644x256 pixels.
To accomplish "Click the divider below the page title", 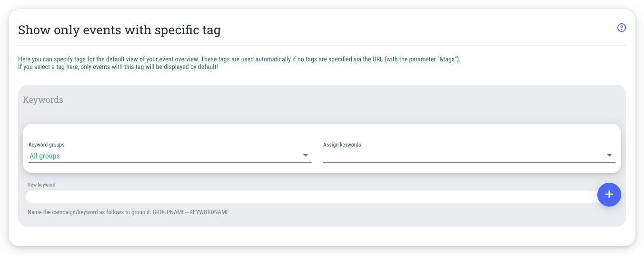I will (x=322, y=46).
